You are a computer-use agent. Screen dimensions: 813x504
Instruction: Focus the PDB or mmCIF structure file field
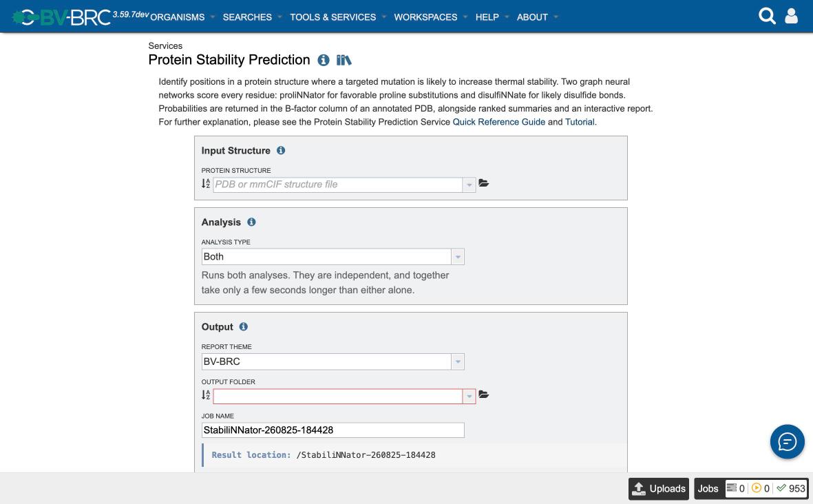click(x=337, y=185)
